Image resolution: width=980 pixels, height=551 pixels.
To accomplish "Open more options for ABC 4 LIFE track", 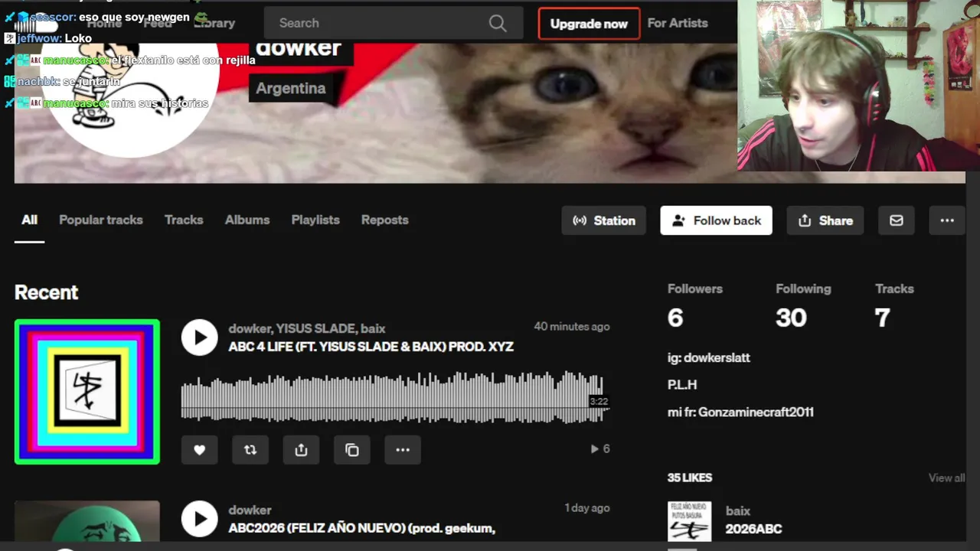I will 403,450.
